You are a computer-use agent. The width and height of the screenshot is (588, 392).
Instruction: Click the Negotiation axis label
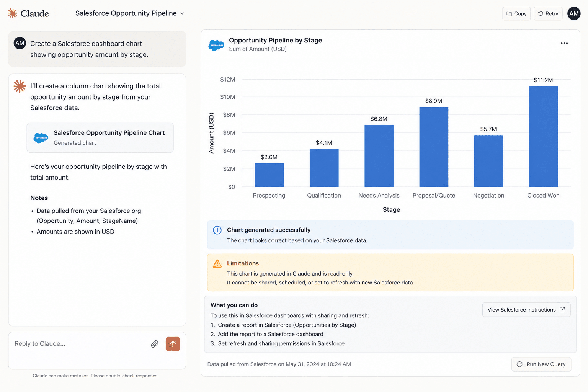pyautogui.click(x=488, y=195)
